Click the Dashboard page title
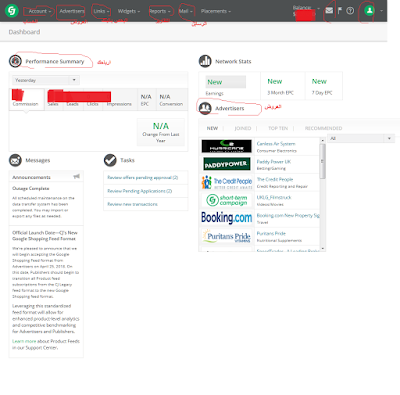Image resolution: width=400 pixels, height=395 pixels. (24, 32)
